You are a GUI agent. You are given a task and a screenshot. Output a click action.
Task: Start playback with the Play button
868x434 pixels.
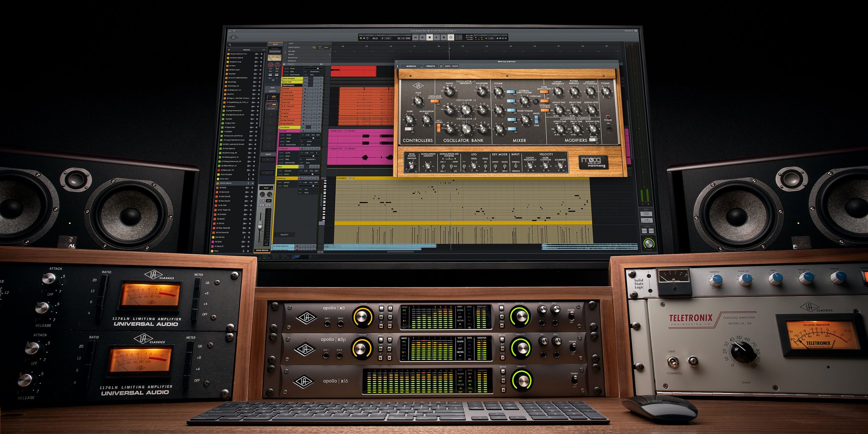pyautogui.click(x=437, y=37)
